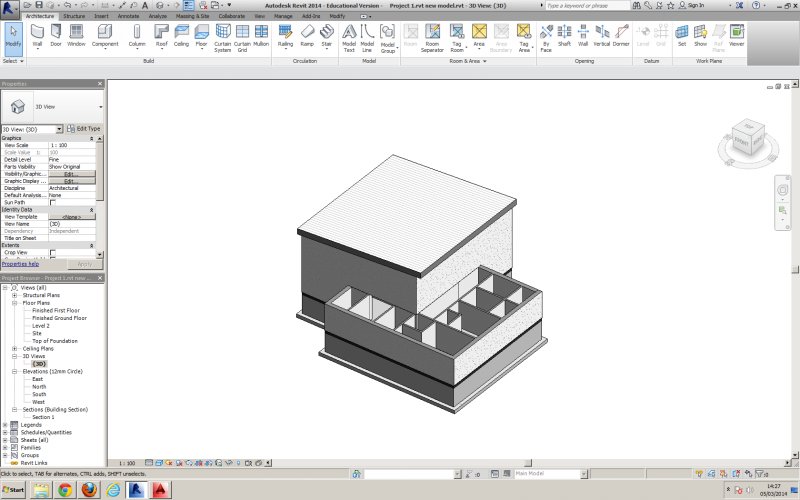Viewport: 800px width, 500px height.
Task: Expand the Legends tree node
Action: (x=5, y=424)
